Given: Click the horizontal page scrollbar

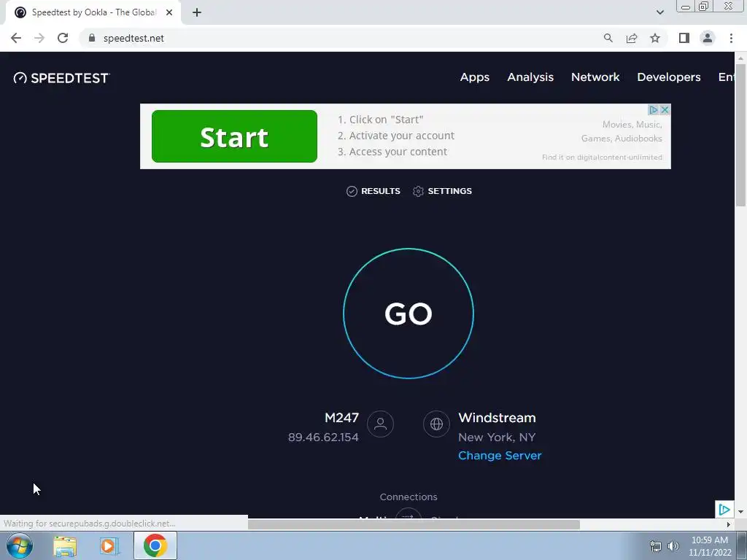Looking at the screenshot, I should pyautogui.click(x=414, y=524).
